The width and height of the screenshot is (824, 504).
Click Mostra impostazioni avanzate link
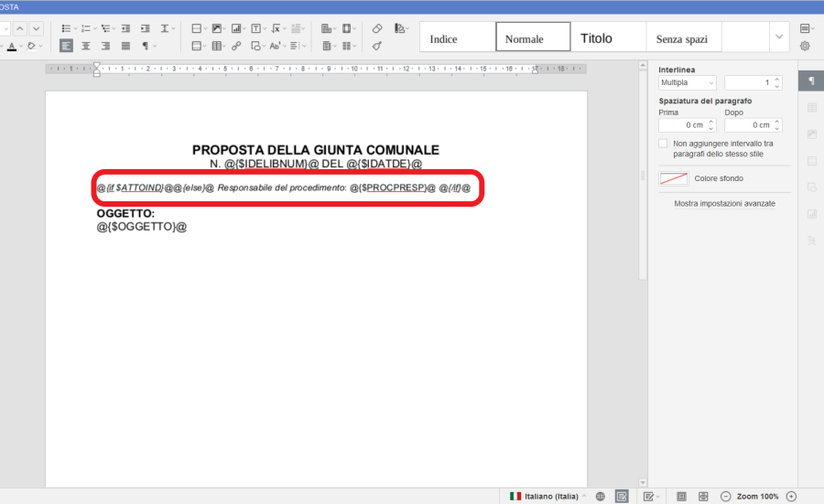tap(724, 204)
